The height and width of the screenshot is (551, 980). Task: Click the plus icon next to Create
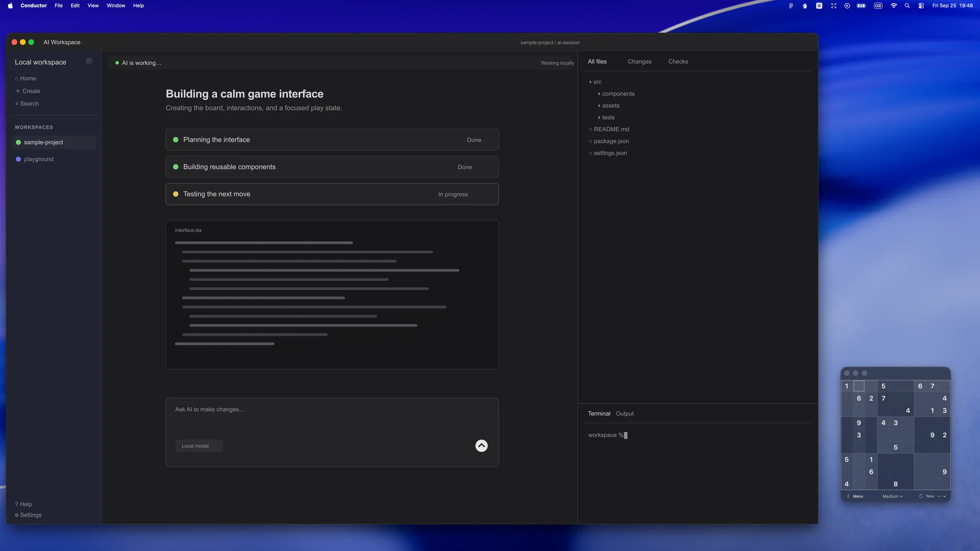pyautogui.click(x=18, y=91)
